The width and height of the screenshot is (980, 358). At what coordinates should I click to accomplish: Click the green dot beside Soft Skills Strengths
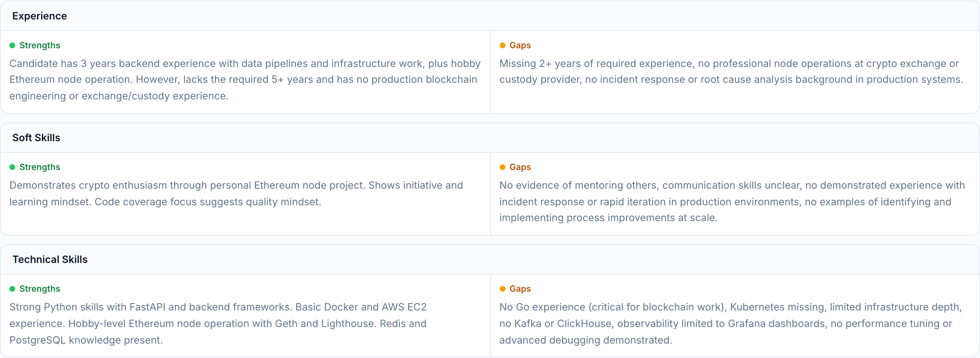coord(12,167)
